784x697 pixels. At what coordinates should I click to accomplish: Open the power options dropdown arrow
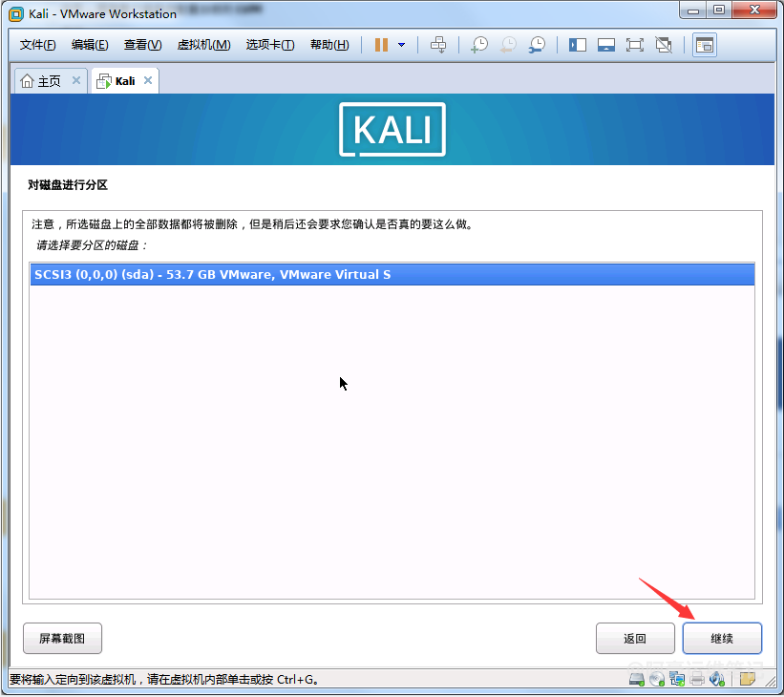point(401,45)
